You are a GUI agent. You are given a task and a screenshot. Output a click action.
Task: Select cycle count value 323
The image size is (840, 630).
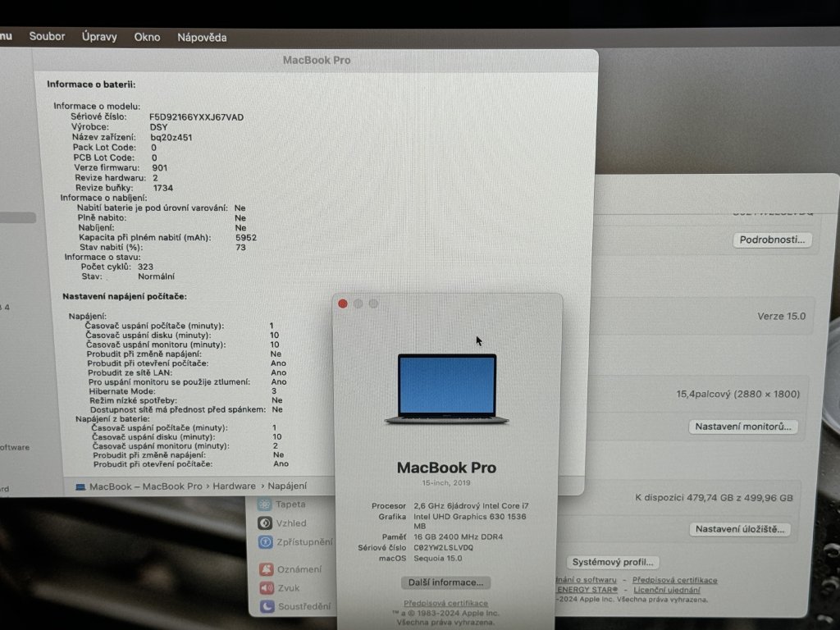tap(145, 267)
